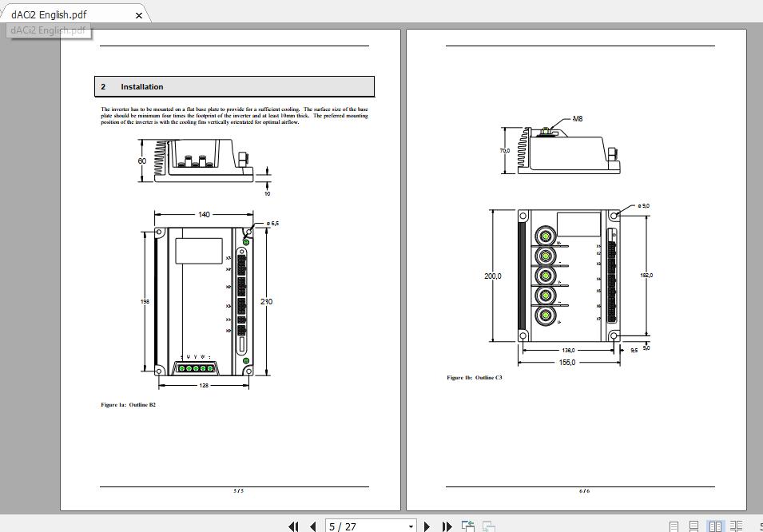The width and height of the screenshot is (763, 532).
Task: Open the page number dropdown
Action: [410, 526]
